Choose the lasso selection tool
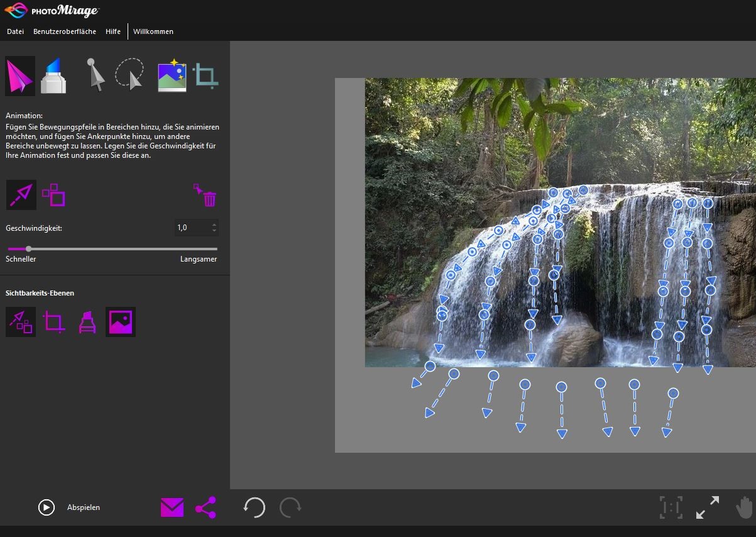The width and height of the screenshot is (756, 537). [130, 75]
